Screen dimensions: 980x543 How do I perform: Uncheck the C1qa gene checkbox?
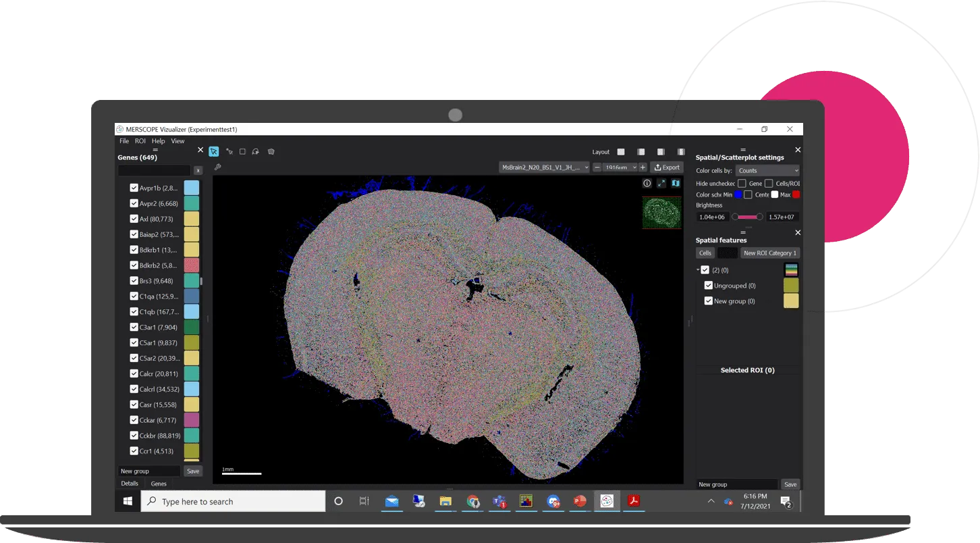point(134,296)
